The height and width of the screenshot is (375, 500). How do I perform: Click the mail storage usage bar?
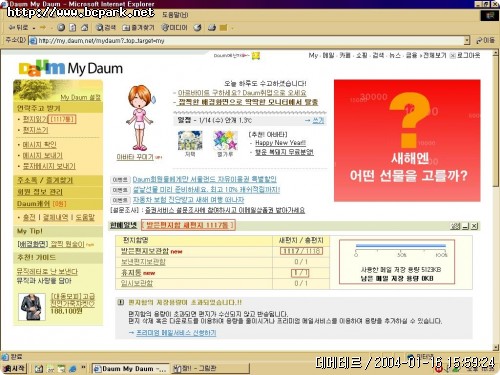tap(401, 246)
